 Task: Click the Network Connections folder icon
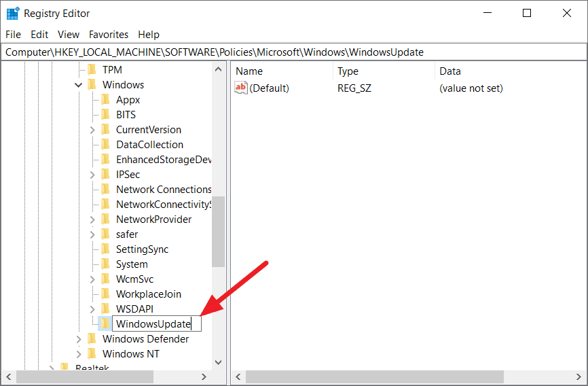click(106, 189)
